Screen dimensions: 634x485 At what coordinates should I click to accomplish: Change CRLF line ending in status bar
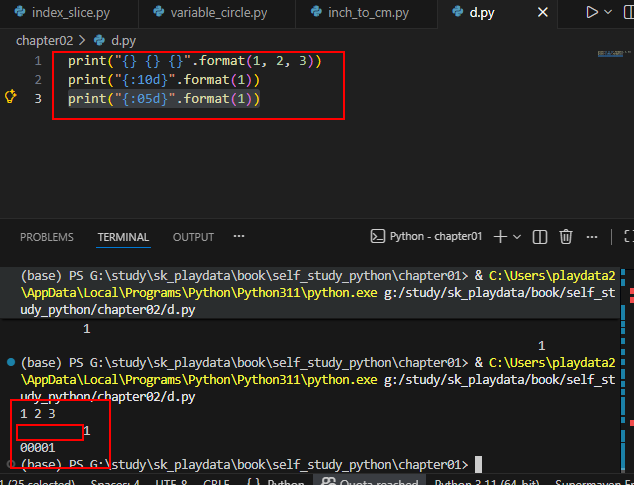(216, 482)
